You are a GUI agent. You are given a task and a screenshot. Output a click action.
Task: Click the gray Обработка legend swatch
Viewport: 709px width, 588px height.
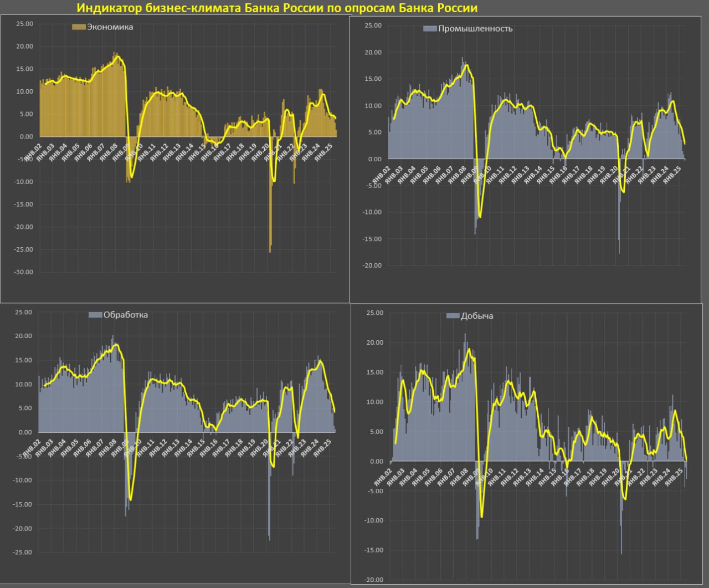click(95, 315)
